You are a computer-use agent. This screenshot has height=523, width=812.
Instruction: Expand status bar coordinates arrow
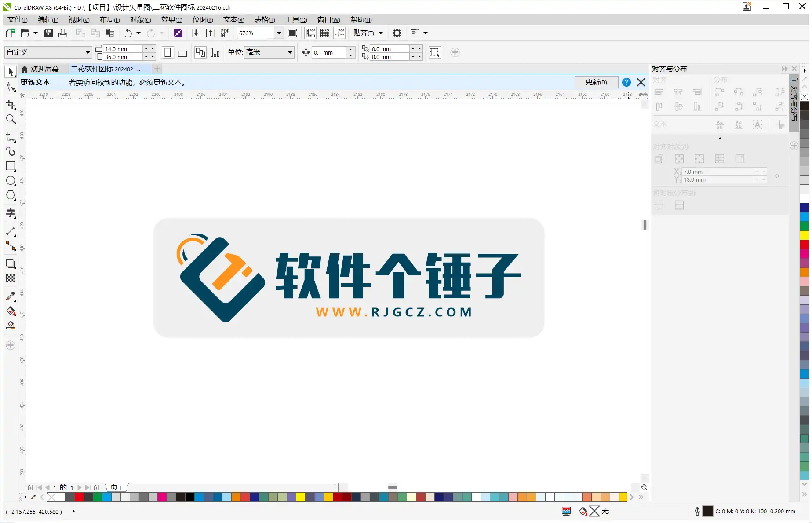click(x=73, y=511)
